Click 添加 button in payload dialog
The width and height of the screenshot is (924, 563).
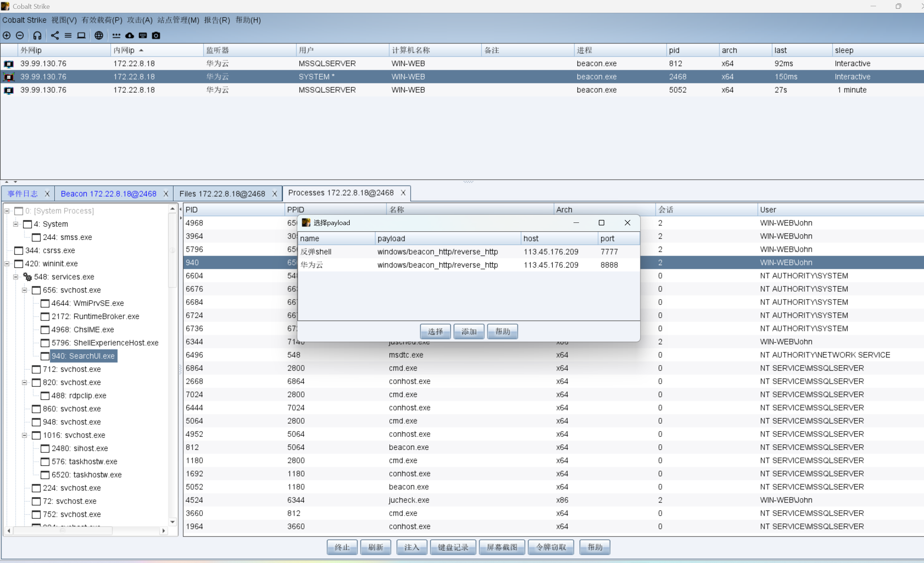[x=469, y=331]
